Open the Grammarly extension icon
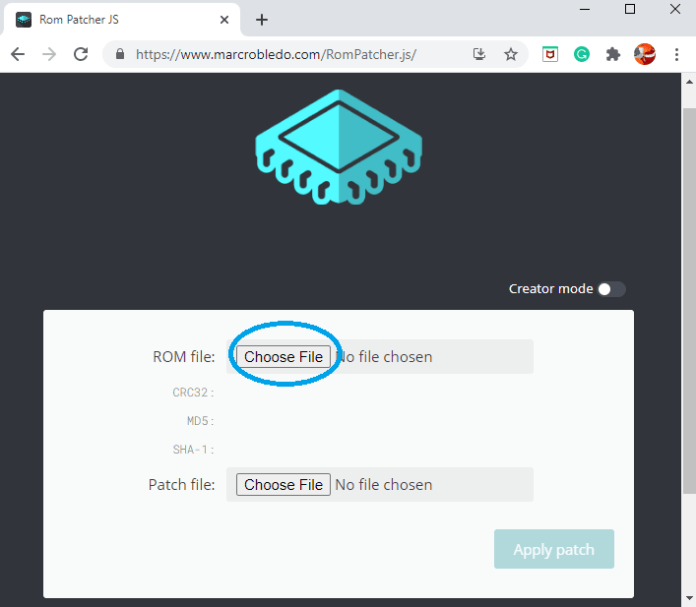696x607 pixels. pyautogui.click(x=581, y=54)
